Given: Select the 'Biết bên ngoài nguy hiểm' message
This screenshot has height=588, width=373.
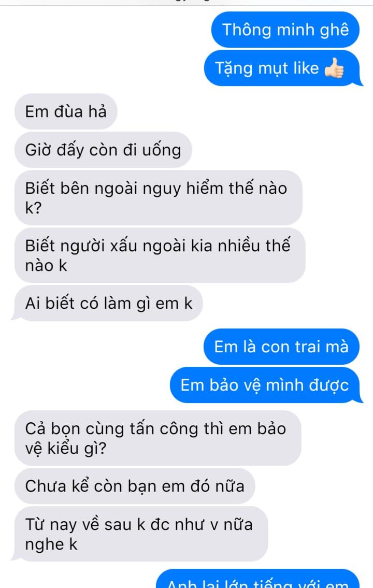Looking at the screenshot, I should (158, 197).
